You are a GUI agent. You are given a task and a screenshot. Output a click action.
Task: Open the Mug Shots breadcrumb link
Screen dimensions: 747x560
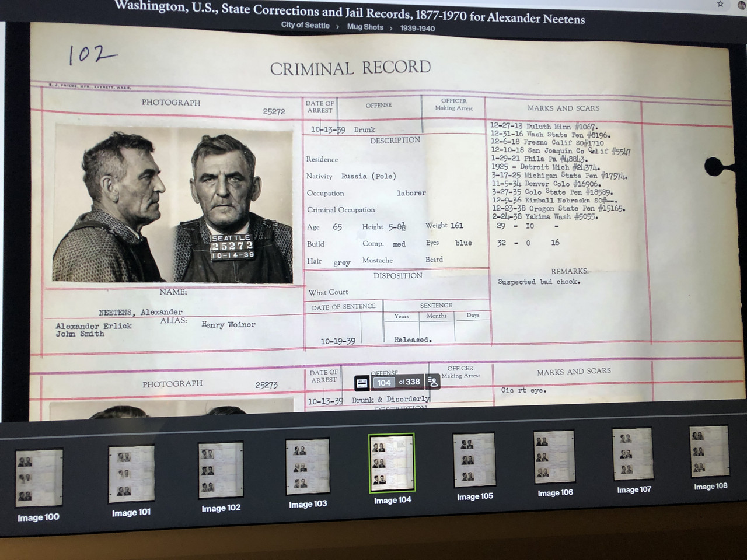pyautogui.click(x=365, y=27)
